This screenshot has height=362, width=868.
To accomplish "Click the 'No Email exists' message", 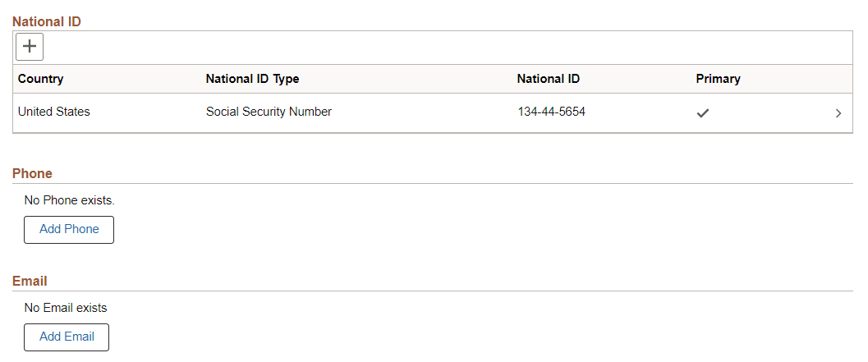I will (x=66, y=308).
